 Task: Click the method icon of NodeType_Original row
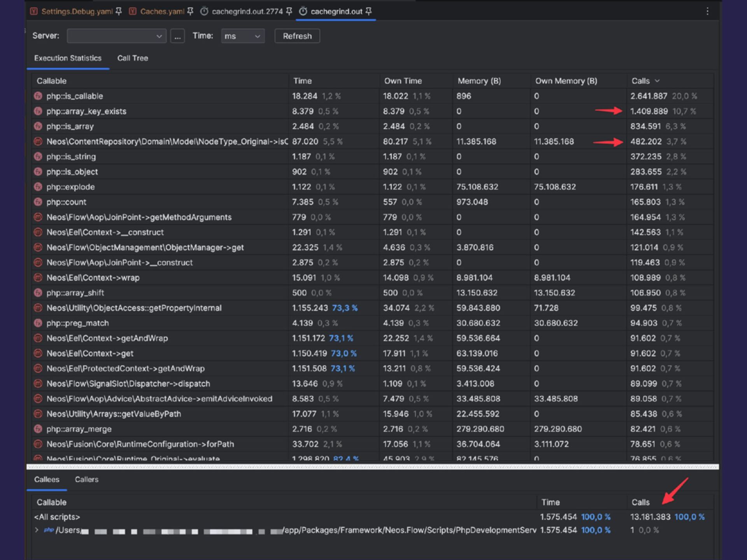38,142
